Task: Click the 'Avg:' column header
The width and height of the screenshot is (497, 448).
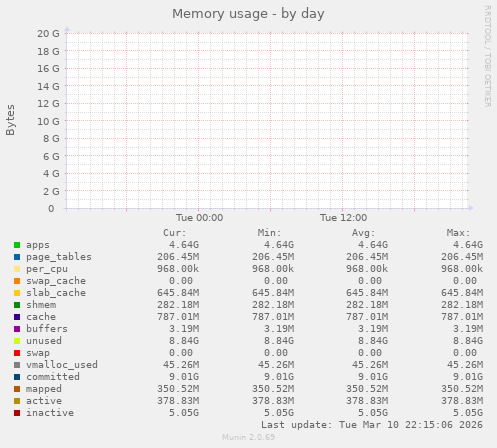Action: (x=364, y=233)
